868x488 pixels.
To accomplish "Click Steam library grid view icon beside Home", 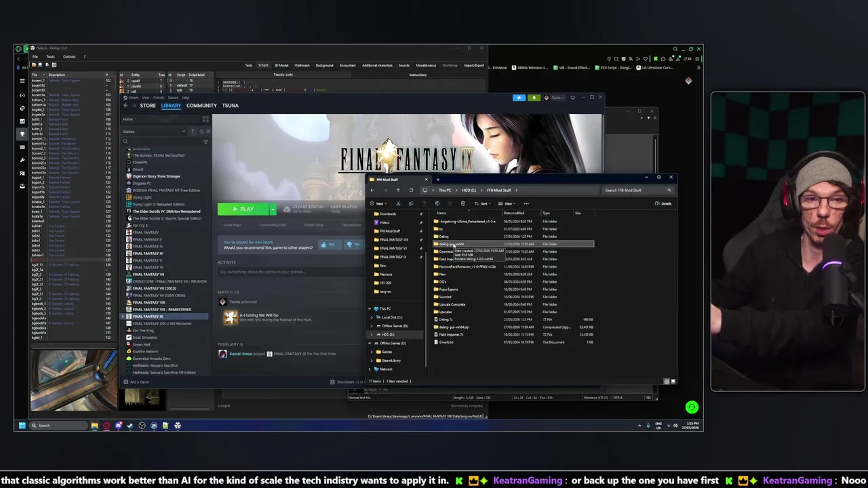I will [205, 119].
